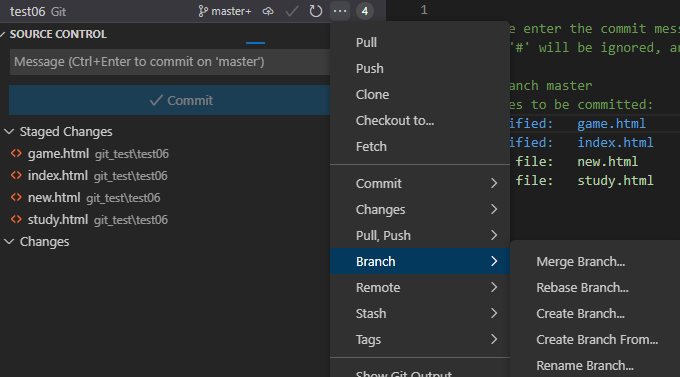The height and width of the screenshot is (377, 680).
Task: Choose Checkout to... menu entry
Action: (x=419, y=121)
